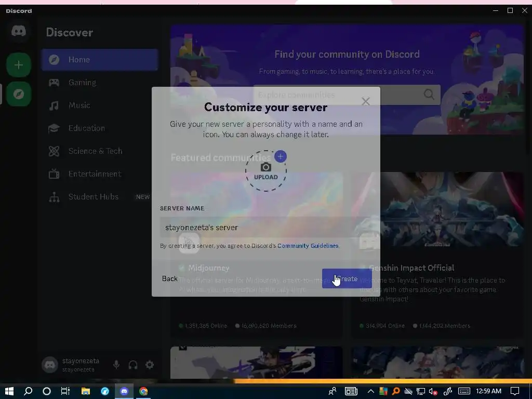Click the muted volume tray icon

[433, 391]
